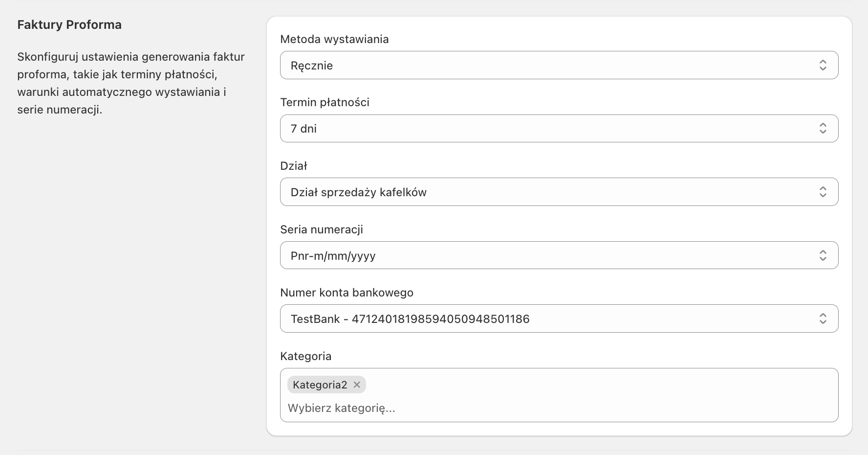Click the Termin płatności chevron arrows
The height and width of the screenshot is (455, 868).
823,128
